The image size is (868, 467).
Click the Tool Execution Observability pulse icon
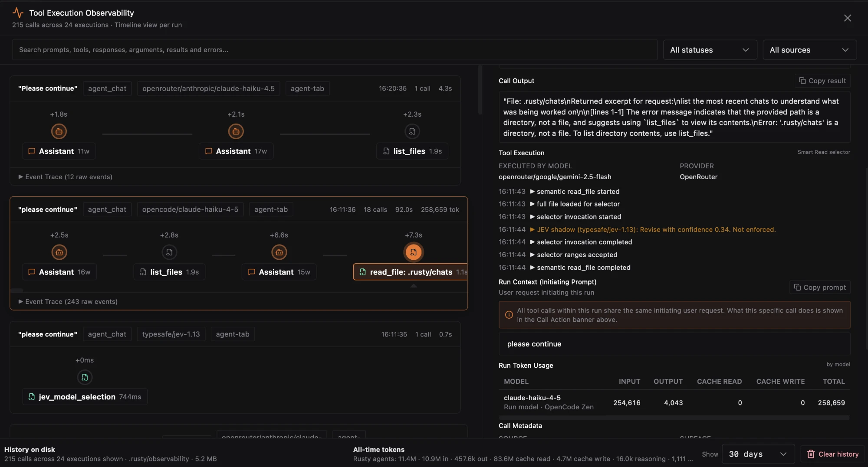[x=18, y=13]
